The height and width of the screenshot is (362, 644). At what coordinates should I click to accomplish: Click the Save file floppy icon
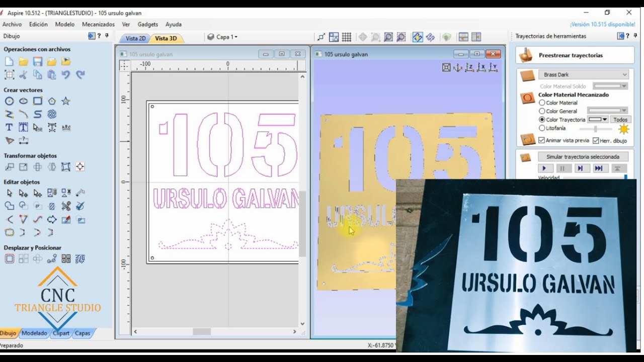point(37,61)
